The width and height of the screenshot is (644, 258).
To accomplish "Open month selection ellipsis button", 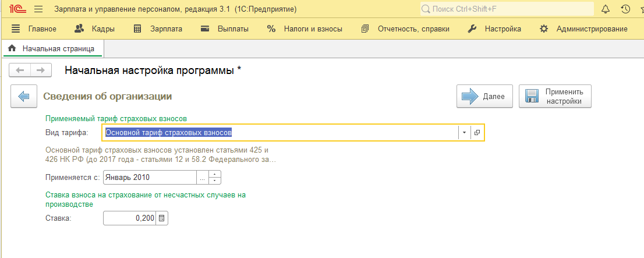I will pos(203,178).
